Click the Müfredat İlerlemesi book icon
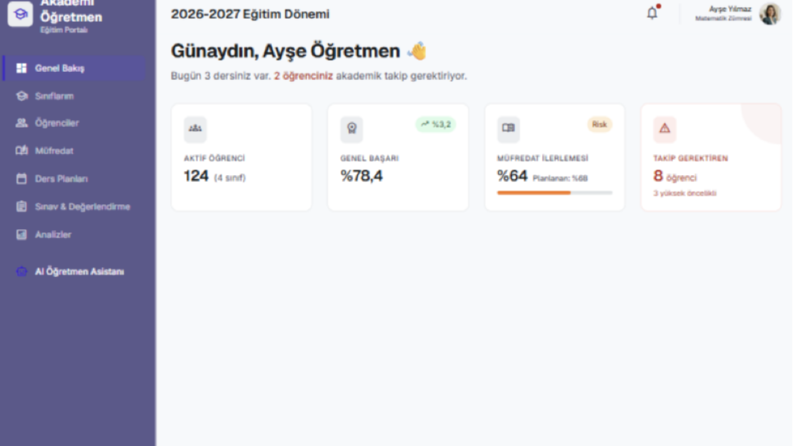Screen dimensions: 793x446 pos(508,128)
